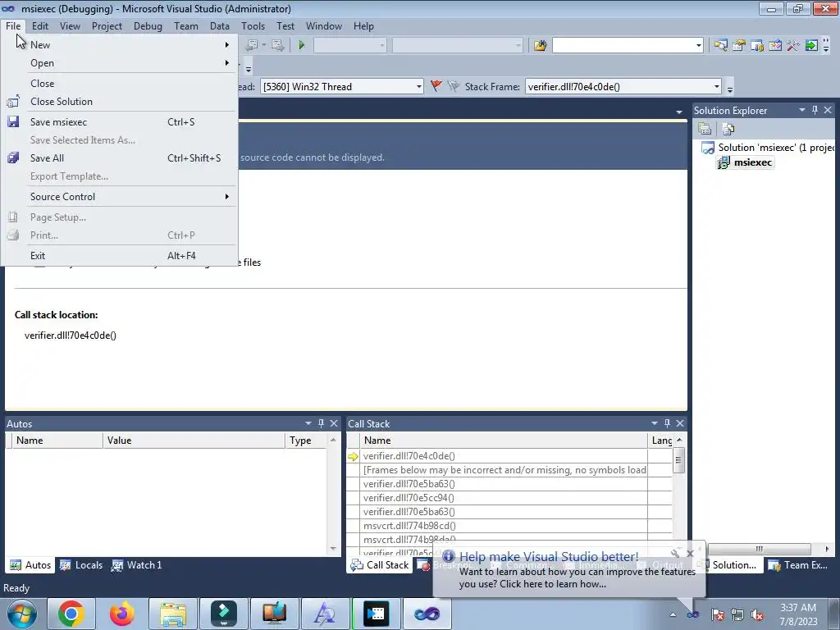Open Google Chrome from the taskbar
Viewport: 840px width, 630px height.
(71, 614)
